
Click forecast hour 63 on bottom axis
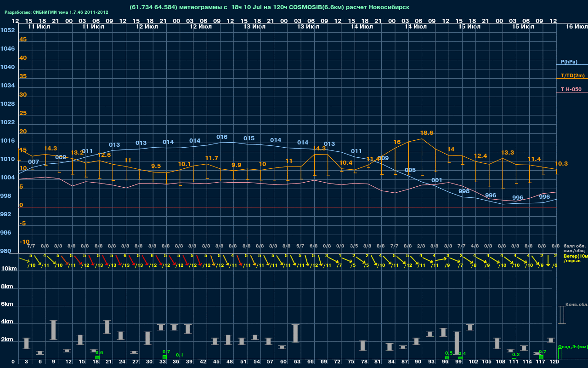(x=297, y=362)
